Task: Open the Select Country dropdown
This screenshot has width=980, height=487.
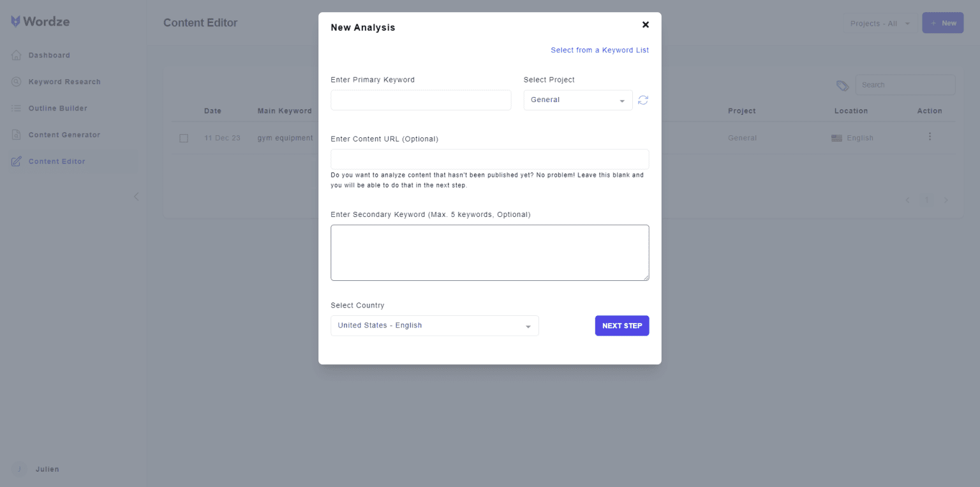Action: pyautogui.click(x=434, y=326)
